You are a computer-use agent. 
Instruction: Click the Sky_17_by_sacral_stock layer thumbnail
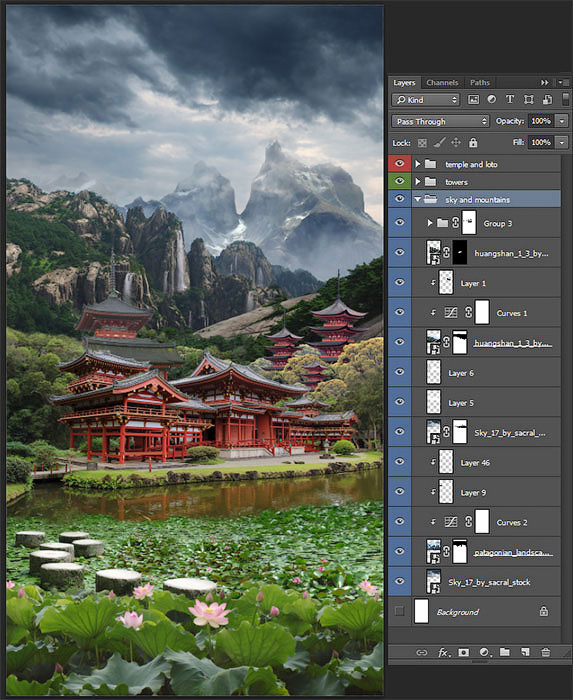pos(433,581)
